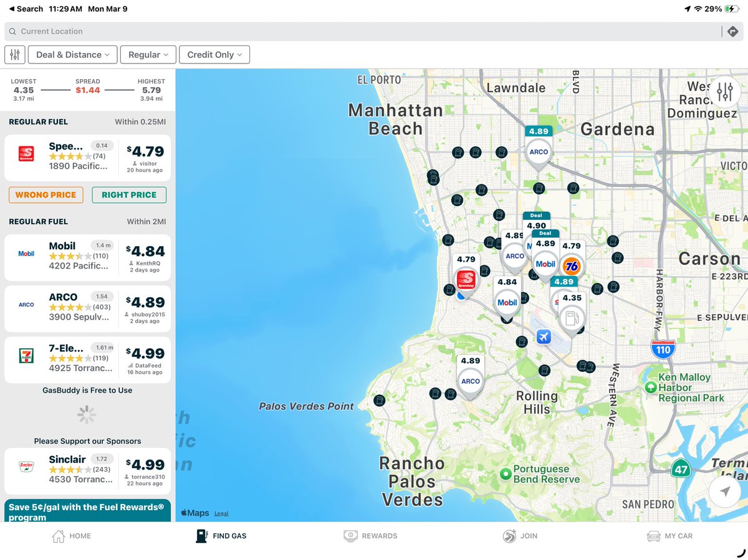
Task: Tap 'Within 0.25MI' section label
Action: click(x=140, y=121)
